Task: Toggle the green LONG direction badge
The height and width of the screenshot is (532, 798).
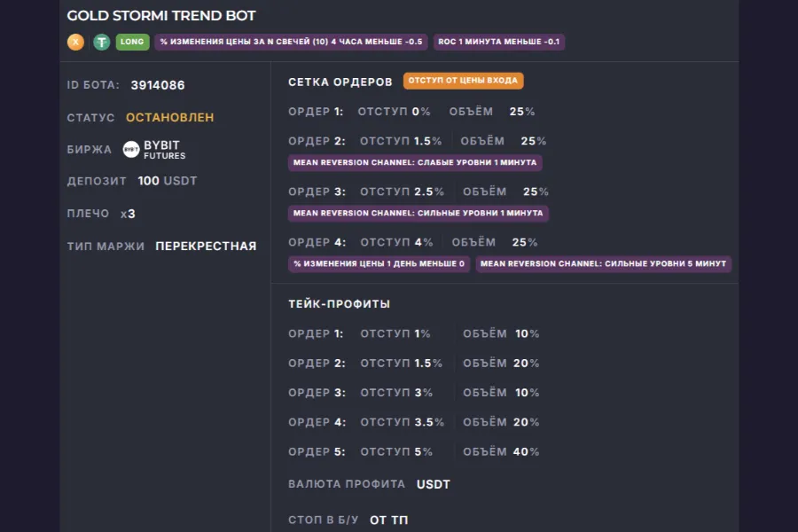Action: click(x=131, y=42)
